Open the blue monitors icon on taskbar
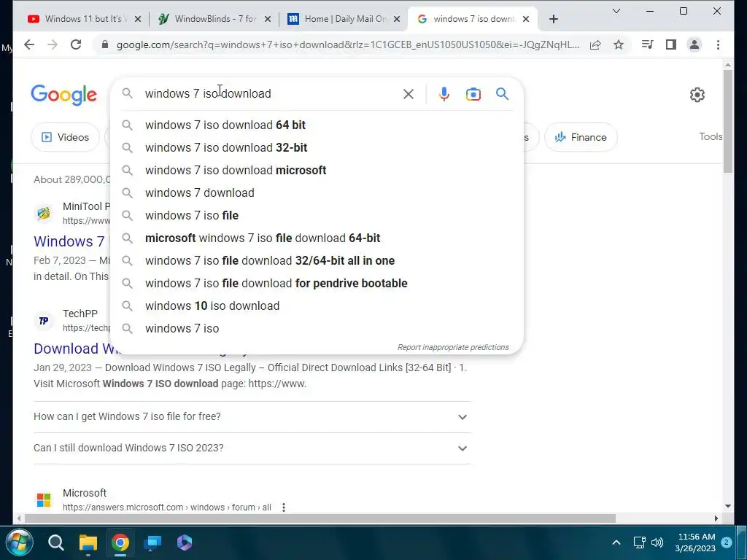 click(x=152, y=542)
